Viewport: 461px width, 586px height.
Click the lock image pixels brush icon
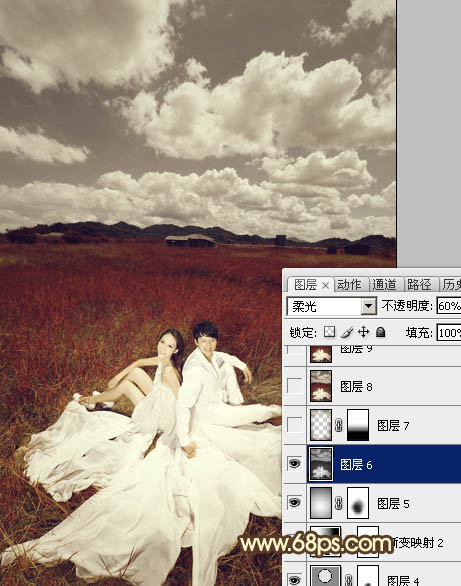pyautogui.click(x=347, y=332)
